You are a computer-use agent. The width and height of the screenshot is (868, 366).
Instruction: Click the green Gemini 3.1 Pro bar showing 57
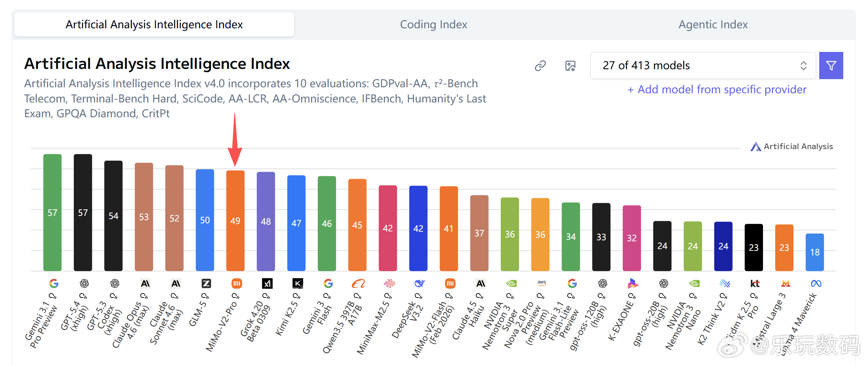tap(52, 212)
